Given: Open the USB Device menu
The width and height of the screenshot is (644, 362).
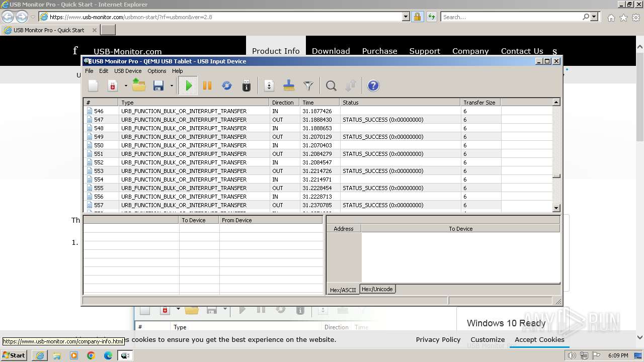Looking at the screenshot, I should [x=128, y=71].
